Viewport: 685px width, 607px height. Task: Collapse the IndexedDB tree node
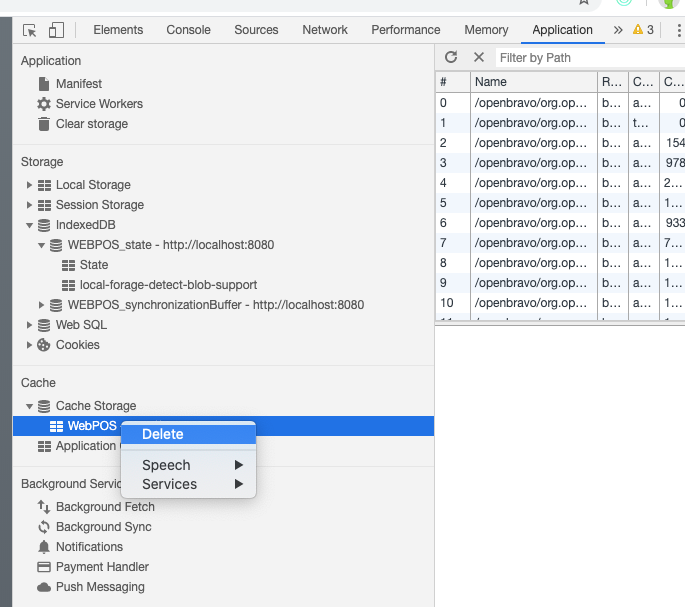(x=30, y=225)
